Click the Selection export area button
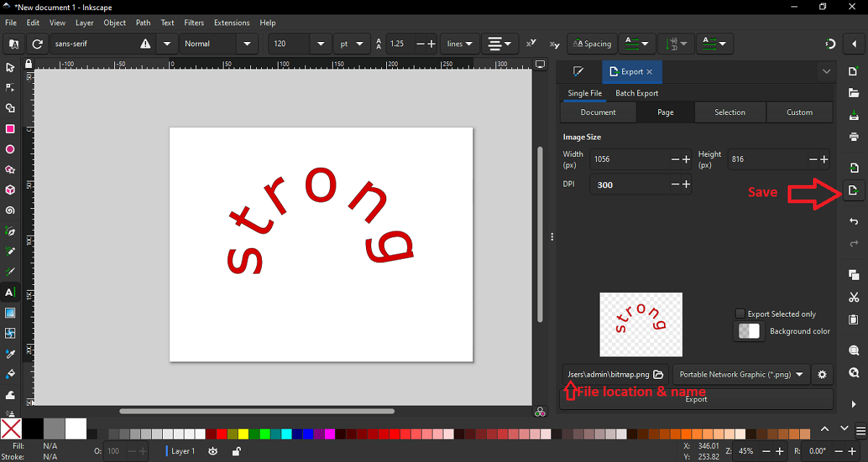The width and height of the screenshot is (868, 462). click(730, 112)
